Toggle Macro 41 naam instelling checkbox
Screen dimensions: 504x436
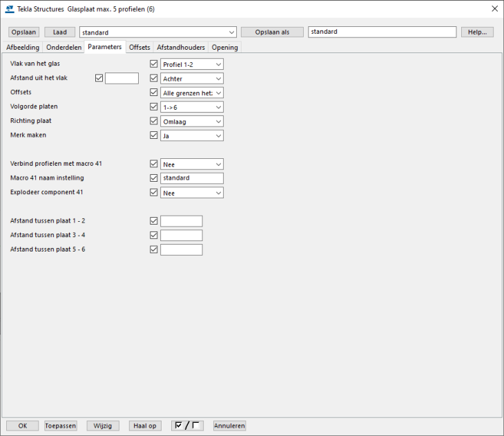pos(154,178)
